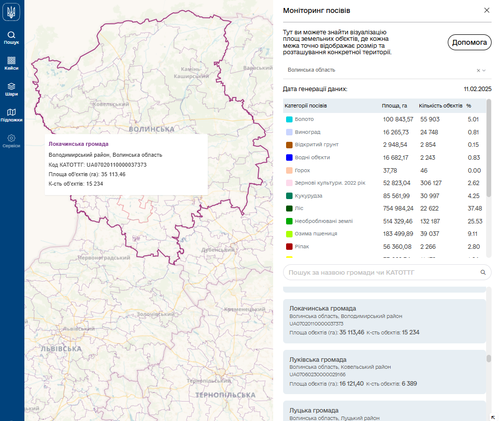Click the percentage value 37.48

click(475, 208)
